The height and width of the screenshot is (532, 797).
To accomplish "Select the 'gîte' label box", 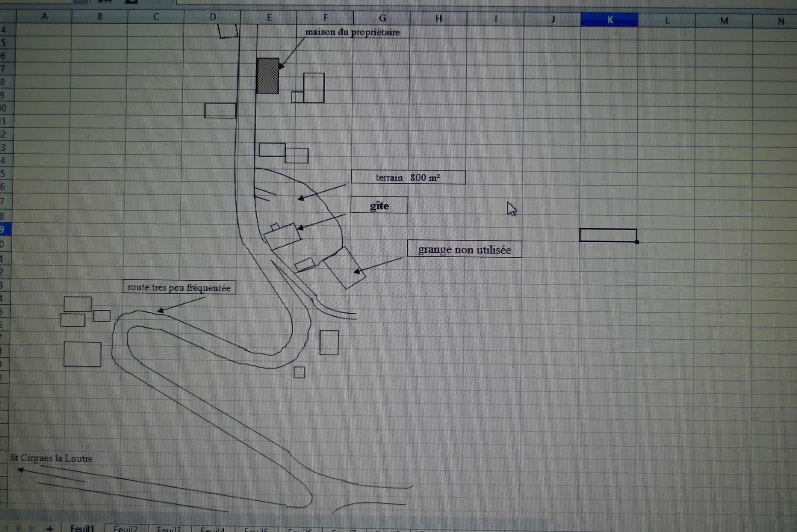I will pyautogui.click(x=379, y=205).
